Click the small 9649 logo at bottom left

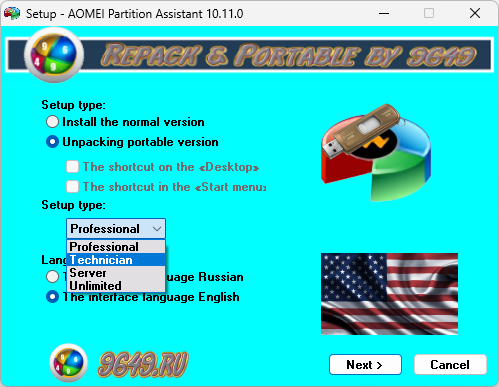69,363
